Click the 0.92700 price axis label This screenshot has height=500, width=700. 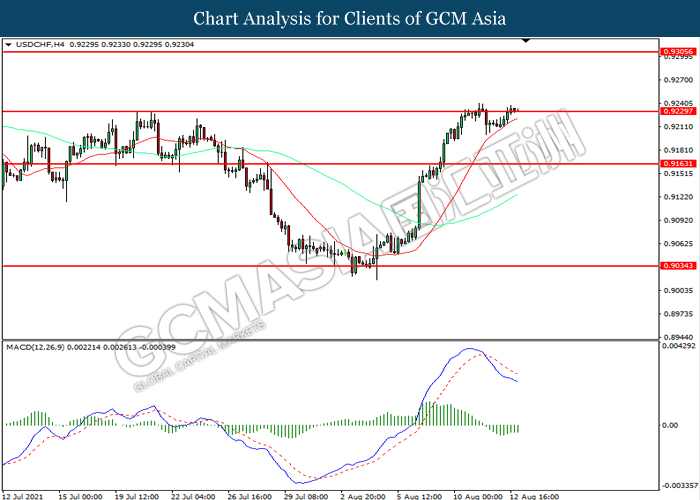[x=675, y=80]
